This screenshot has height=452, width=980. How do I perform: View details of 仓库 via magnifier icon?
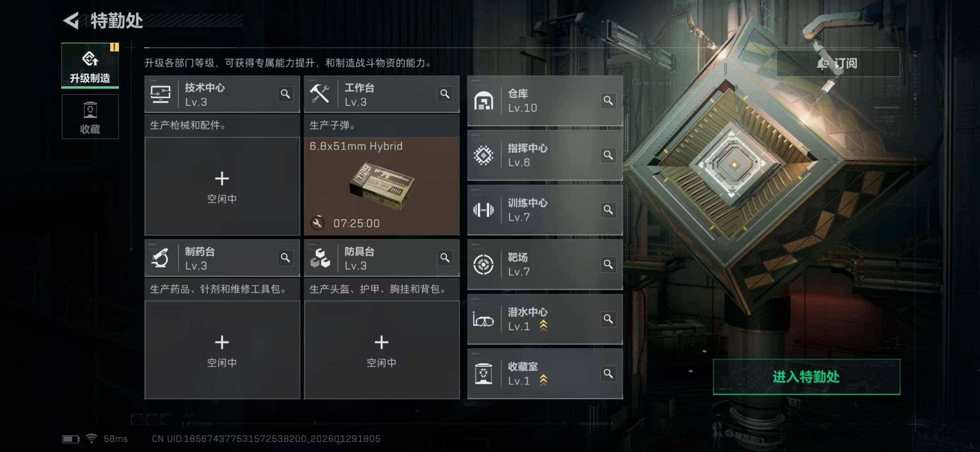click(608, 100)
